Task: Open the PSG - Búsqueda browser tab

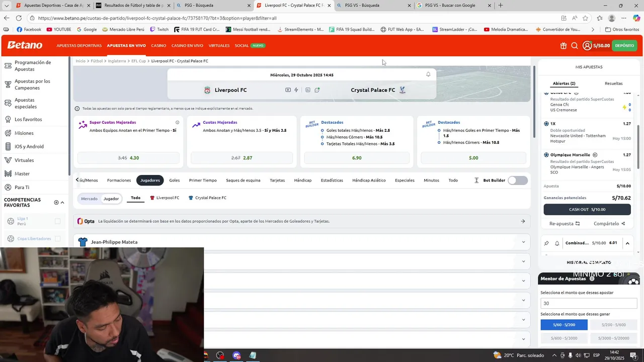Action: tap(213, 6)
